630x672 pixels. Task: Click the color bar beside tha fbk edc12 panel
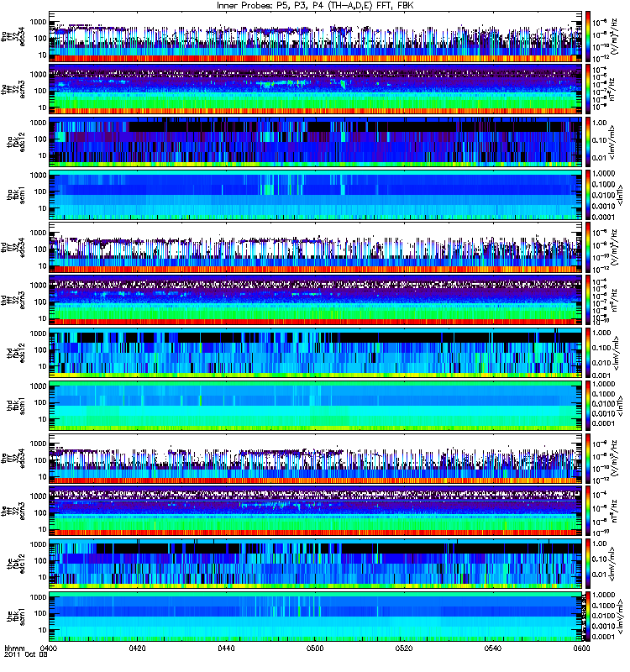pos(588,142)
